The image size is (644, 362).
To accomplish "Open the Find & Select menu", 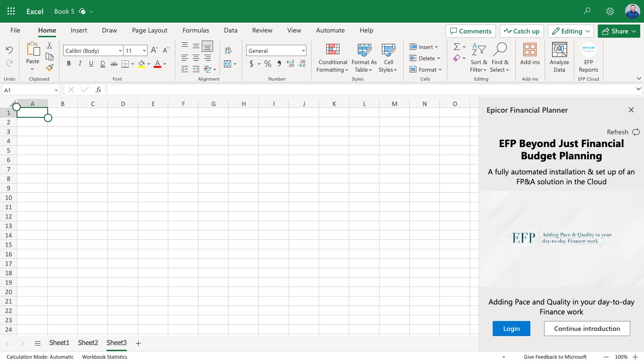I will [499, 57].
